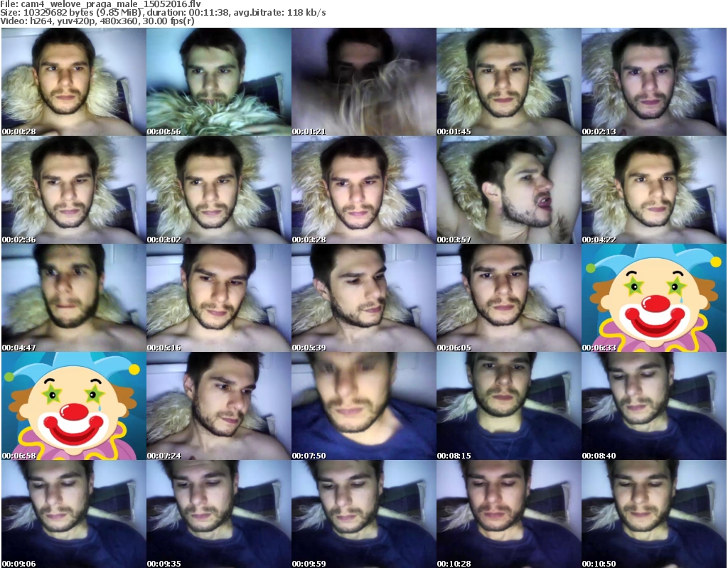Click the Video codec line with h264
Screen dimensions: 728x568
pos(97,21)
